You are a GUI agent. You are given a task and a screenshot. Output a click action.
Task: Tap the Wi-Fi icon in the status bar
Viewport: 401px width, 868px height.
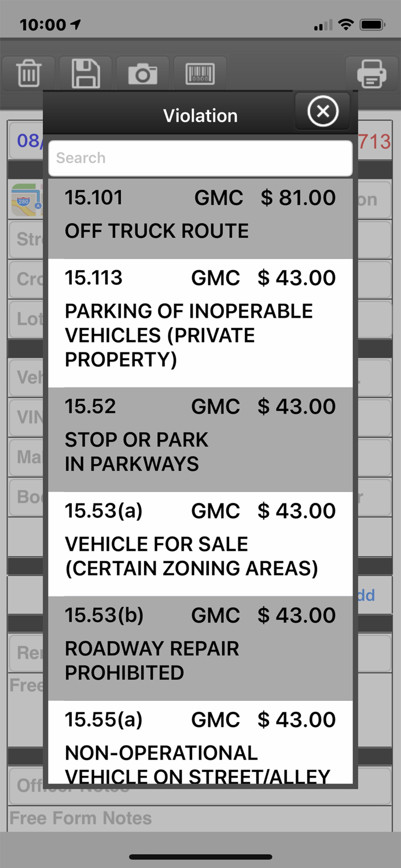click(x=347, y=24)
